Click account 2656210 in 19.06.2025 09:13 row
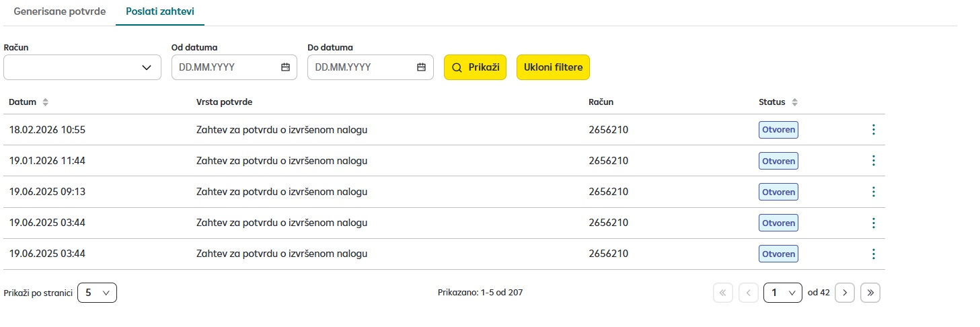980x327 pixels. click(x=608, y=192)
